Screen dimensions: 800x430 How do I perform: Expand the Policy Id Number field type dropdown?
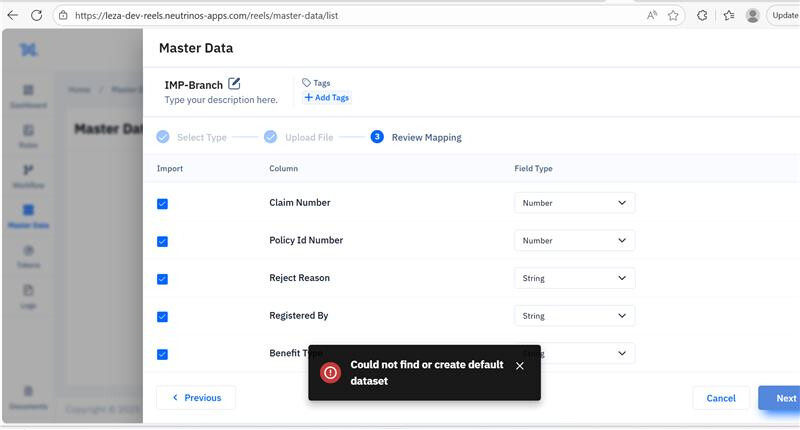[x=574, y=241]
